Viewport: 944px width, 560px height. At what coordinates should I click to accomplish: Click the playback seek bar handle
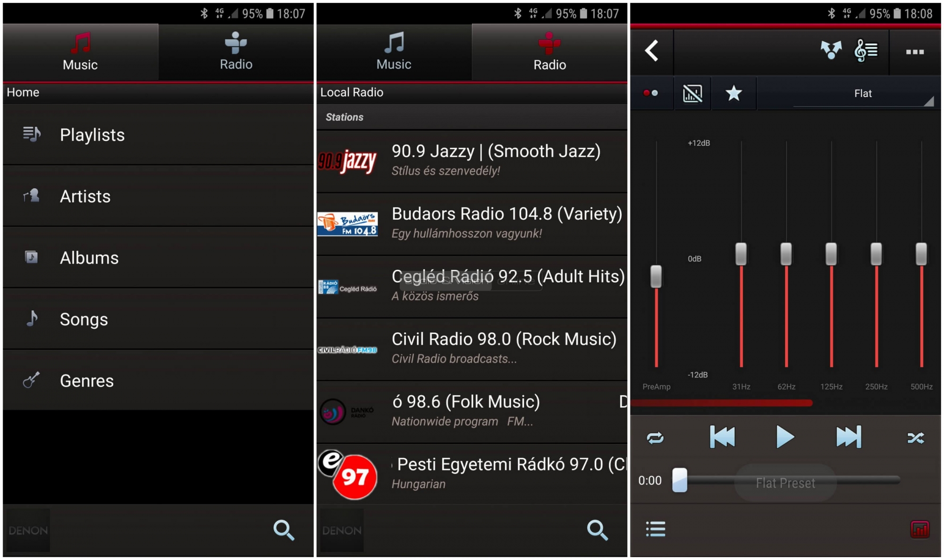[680, 480]
